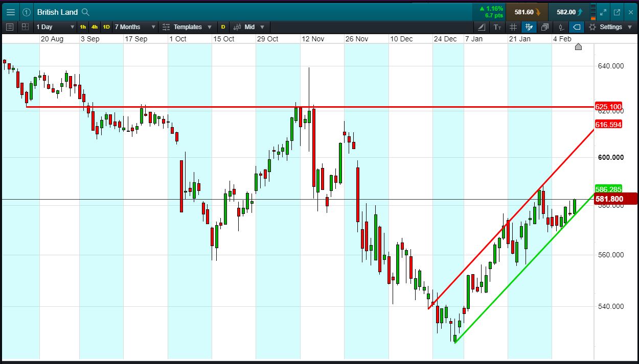Click the 581.60 sell price button
The image size is (639, 364).
point(527,12)
